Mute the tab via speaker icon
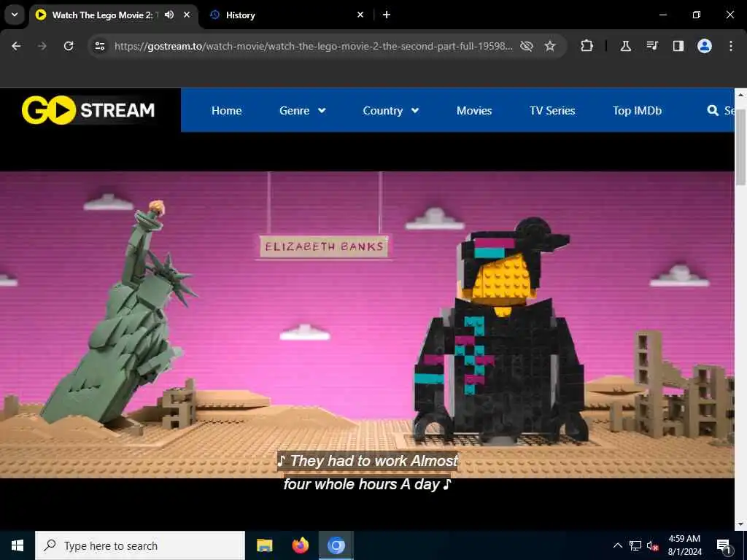This screenshot has width=747, height=560. (169, 15)
